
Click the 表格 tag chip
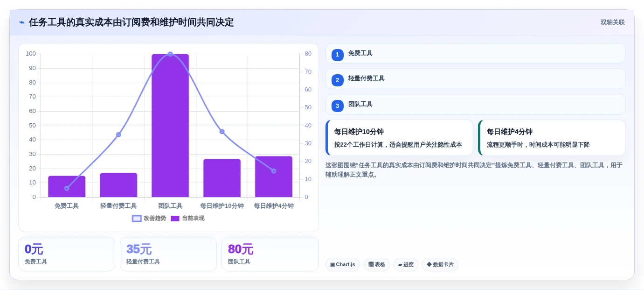[x=377, y=264]
